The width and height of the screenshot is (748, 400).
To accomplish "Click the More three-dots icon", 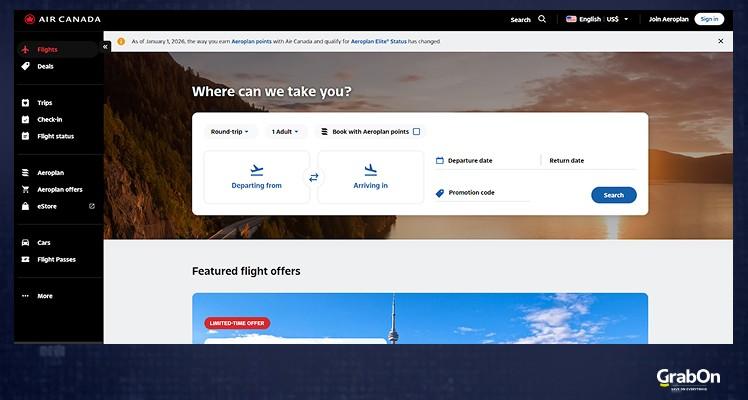I will (x=25, y=296).
